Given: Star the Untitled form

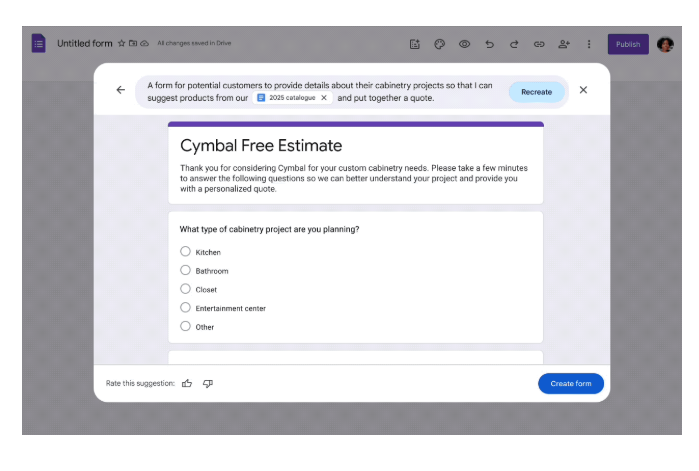Looking at the screenshot, I should (x=122, y=44).
